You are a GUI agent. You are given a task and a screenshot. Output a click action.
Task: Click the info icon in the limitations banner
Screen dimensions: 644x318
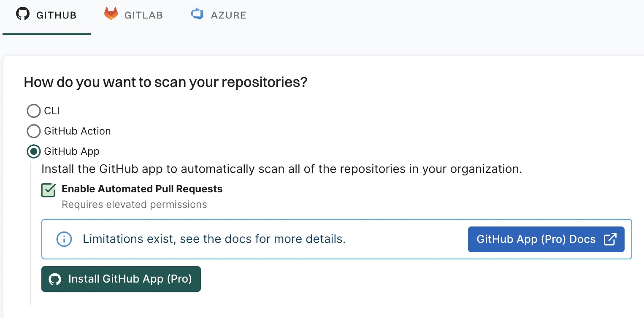64,239
